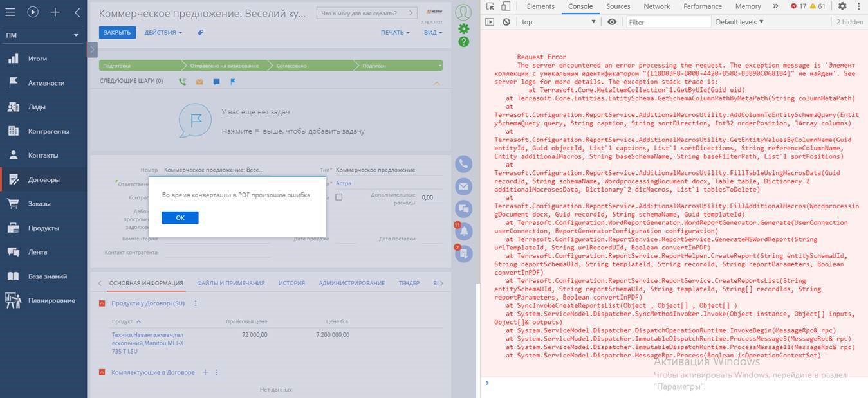Toggle the checkbox beside Дополнительные расходы
The height and width of the screenshot is (398, 868).
(339, 197)
